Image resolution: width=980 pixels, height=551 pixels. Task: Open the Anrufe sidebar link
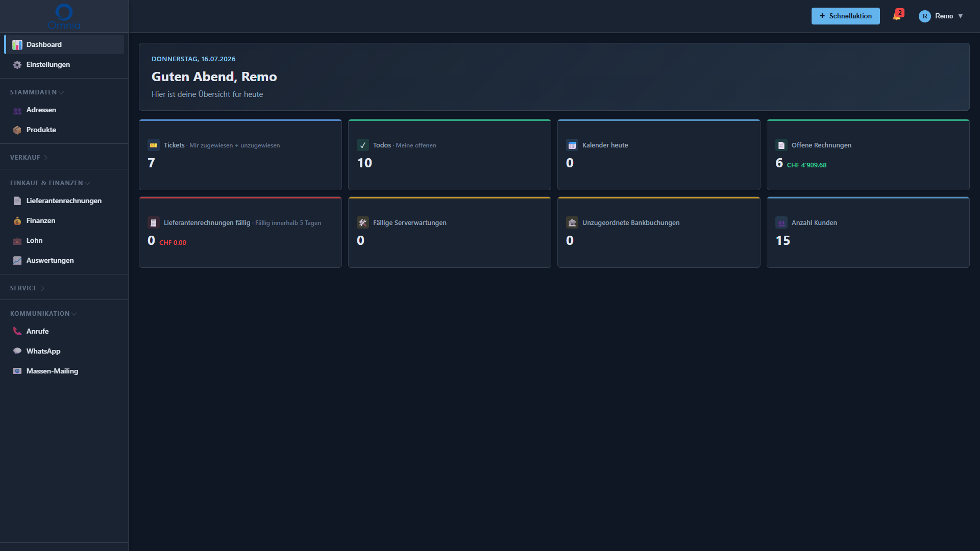pyautogui.click(x=64, y=332)
